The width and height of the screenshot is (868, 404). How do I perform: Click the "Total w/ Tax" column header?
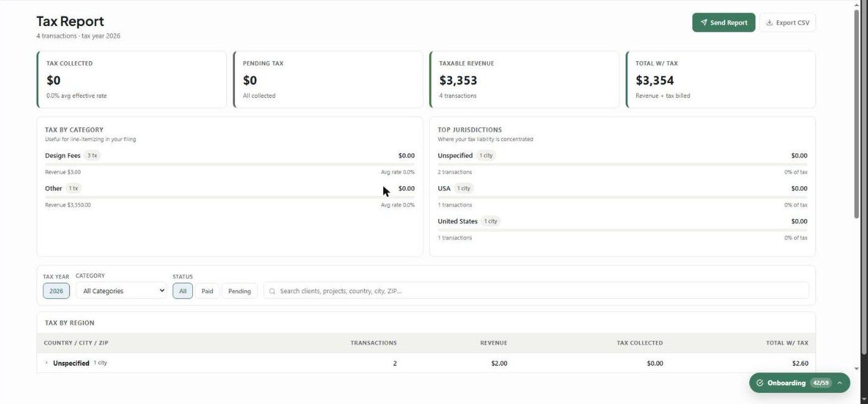pyautogui.click(x=787, y=343)
